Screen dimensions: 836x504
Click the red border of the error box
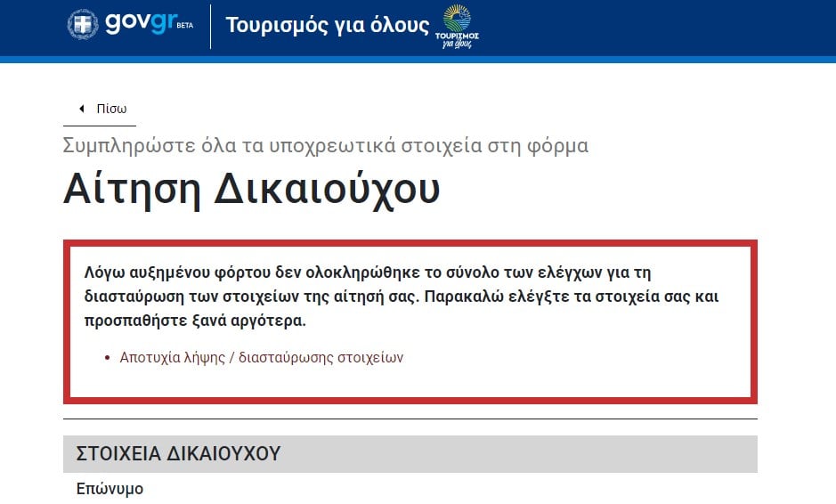(x=67, y=321)
